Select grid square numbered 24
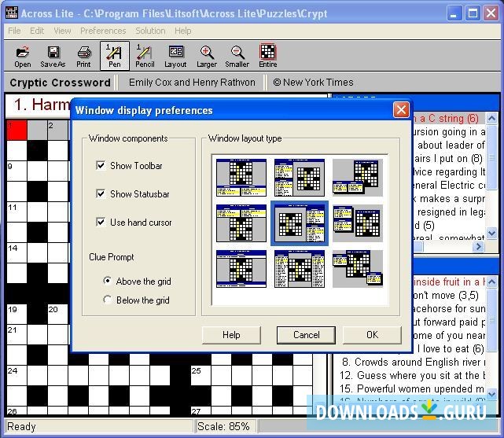504x438 pixels. pos(17,375)
